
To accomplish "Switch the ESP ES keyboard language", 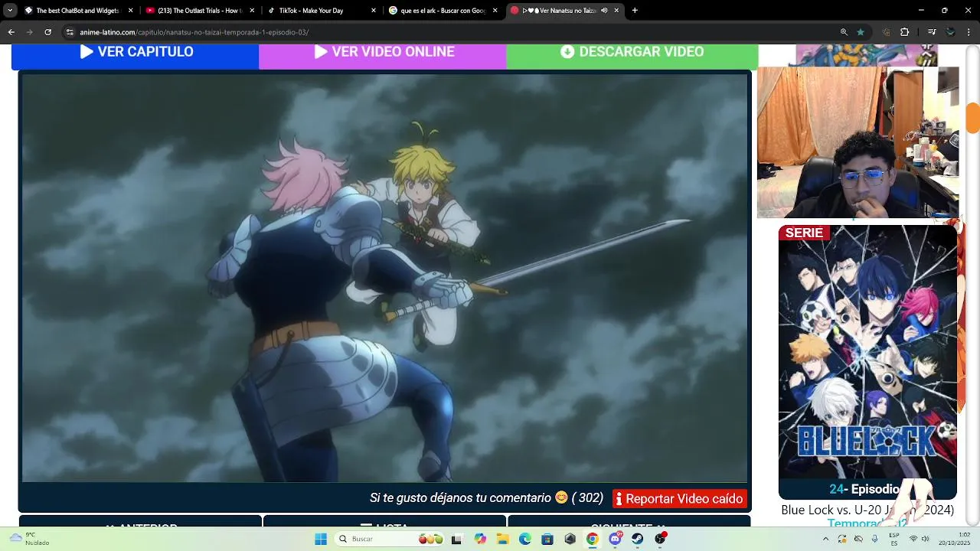I will pos(894,539).
